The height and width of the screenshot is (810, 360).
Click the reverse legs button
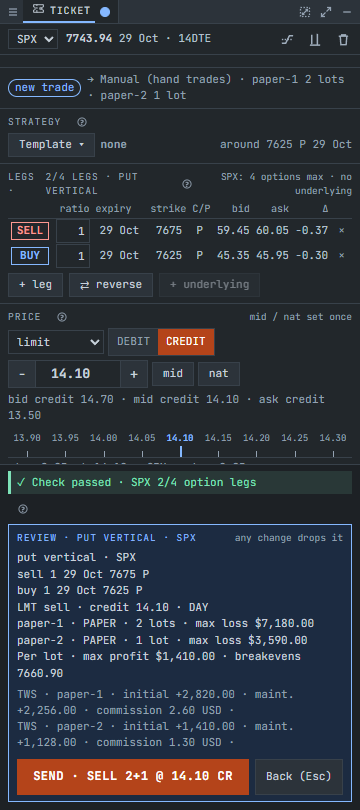point(111,285)
